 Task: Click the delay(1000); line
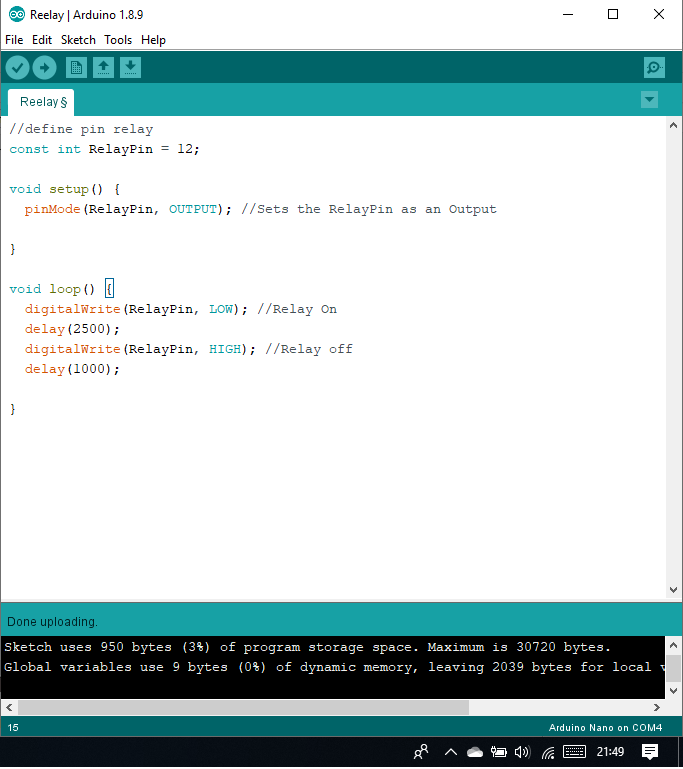click(72, 369)
